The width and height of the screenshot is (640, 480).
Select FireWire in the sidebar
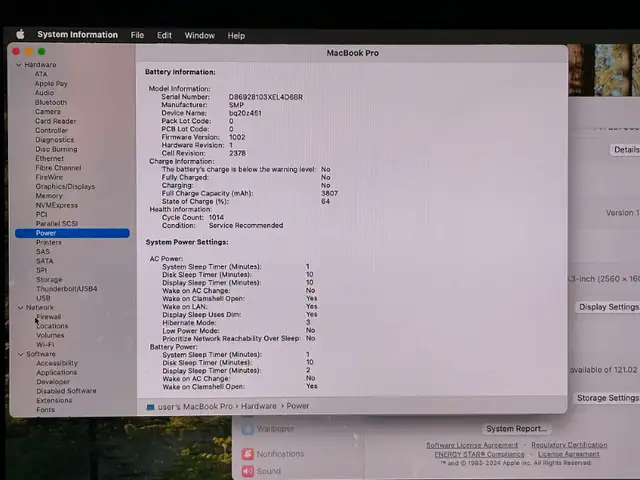[x=49, y=177]
